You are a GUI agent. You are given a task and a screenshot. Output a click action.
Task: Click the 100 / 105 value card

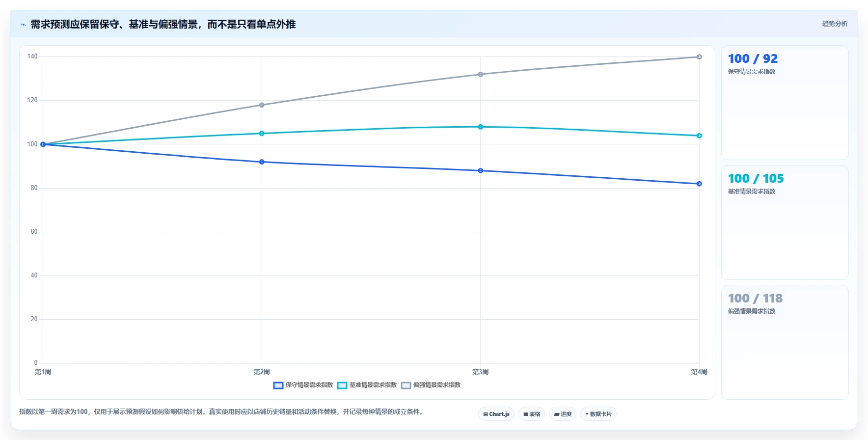pos(785,222)
